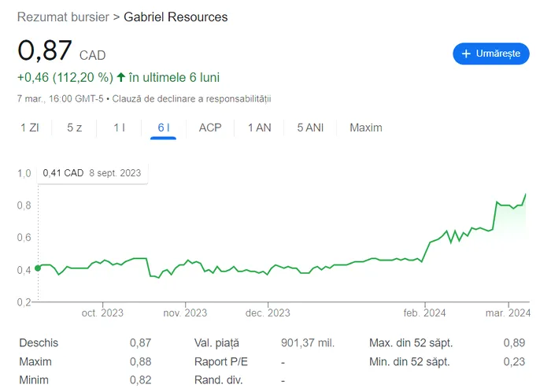Select the 1 AN range tab
Image resolution: width=551 pixels, height=392 pixels.
(x=259, y=128)
